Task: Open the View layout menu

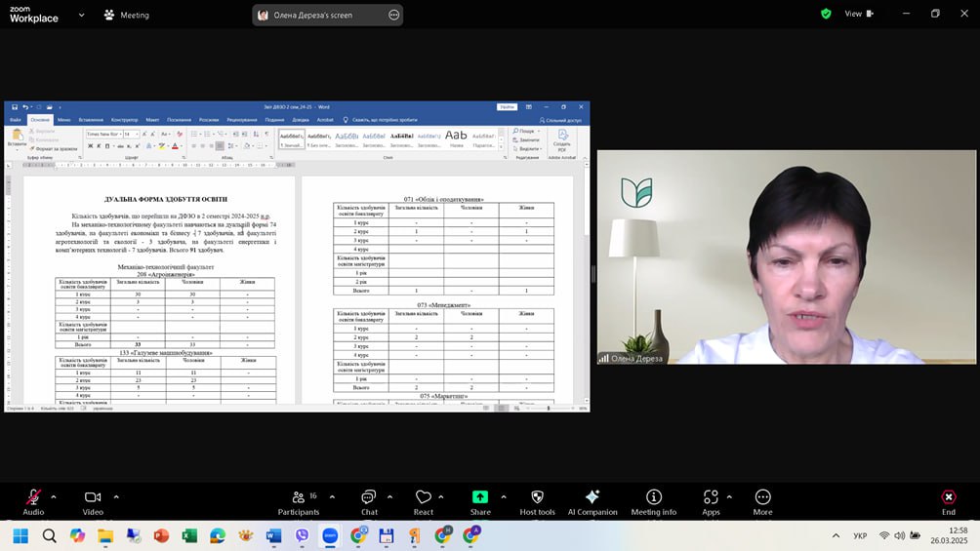Action: pyautogui.click(x=858, y=14)
